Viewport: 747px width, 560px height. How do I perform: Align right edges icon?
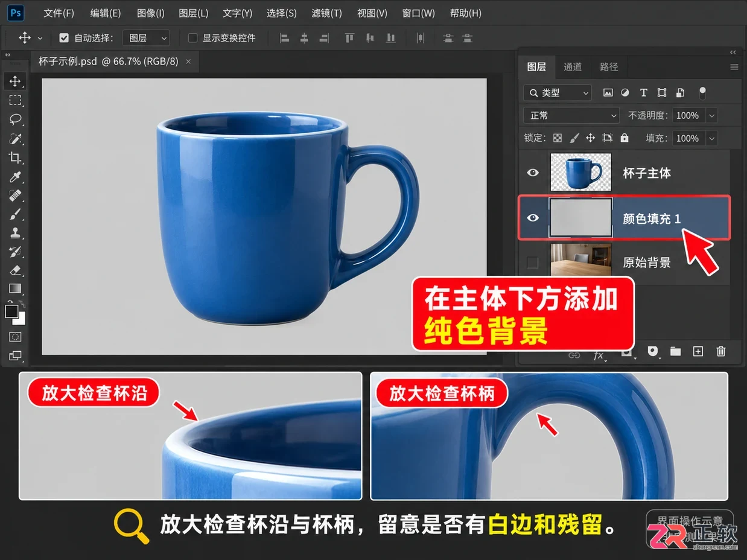coord(324,38)
